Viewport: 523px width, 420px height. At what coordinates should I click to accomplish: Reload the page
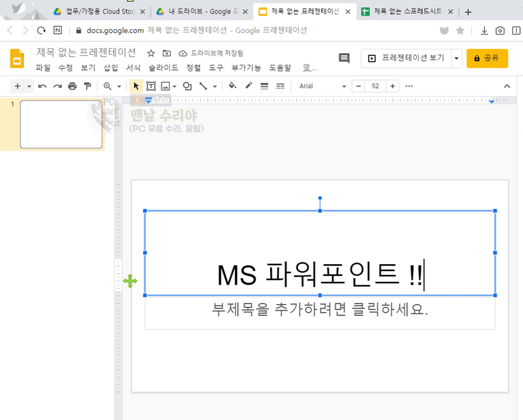coord(41,31)
